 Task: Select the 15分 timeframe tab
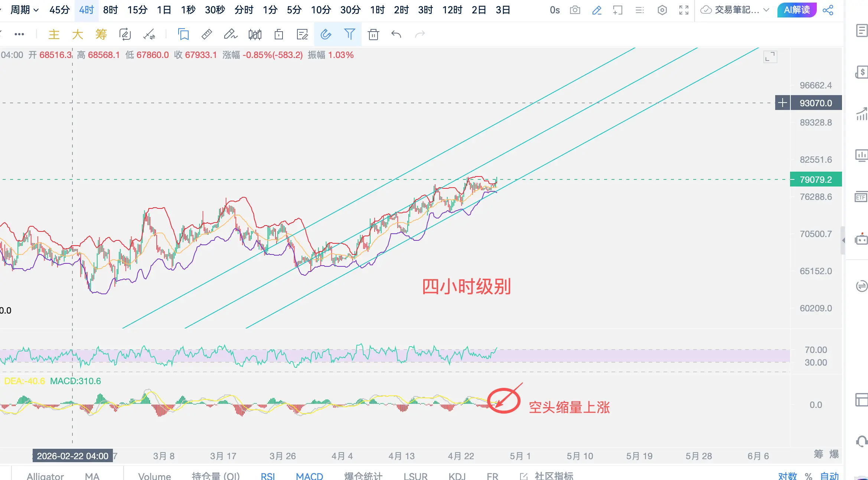[x=137, y=10]
